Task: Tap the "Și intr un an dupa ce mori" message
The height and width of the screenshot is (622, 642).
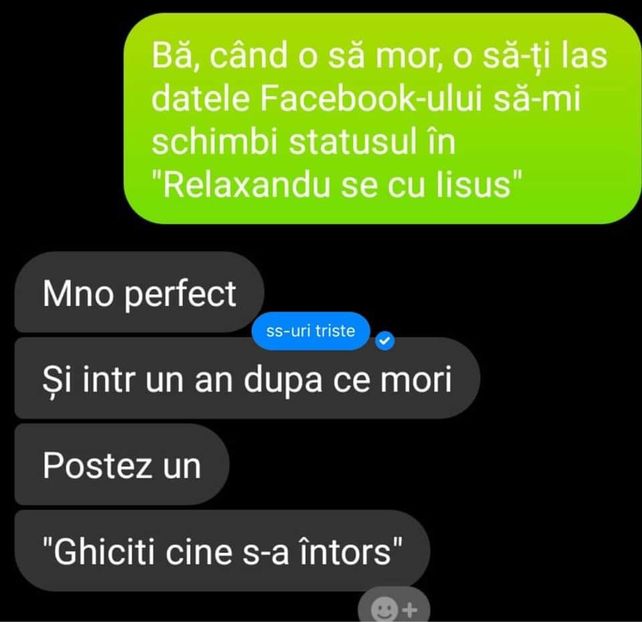Action: point(247,378)
